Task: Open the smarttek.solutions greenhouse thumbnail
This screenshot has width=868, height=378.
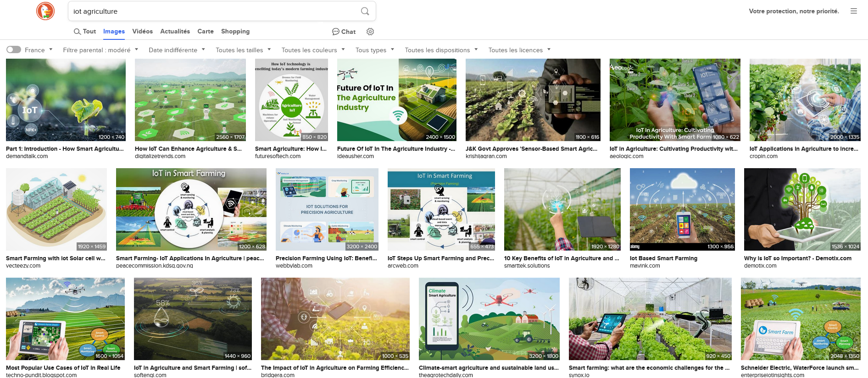Action: (x=562, y=209)
